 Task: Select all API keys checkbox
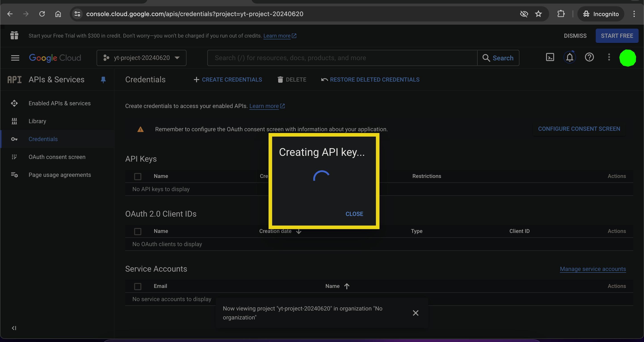click(x=138, y=177)
